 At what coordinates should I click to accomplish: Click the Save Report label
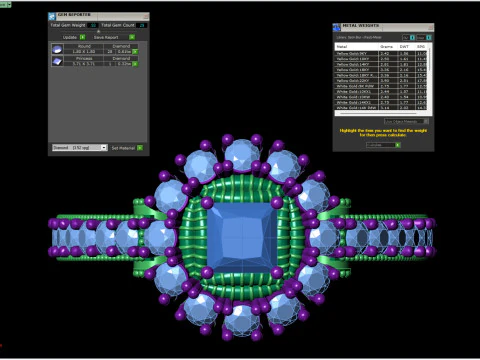[x=106, y=37]
